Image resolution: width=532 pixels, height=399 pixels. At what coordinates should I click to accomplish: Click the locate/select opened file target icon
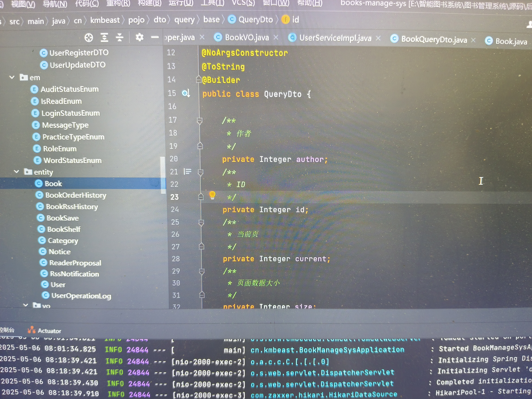[89, 38]
